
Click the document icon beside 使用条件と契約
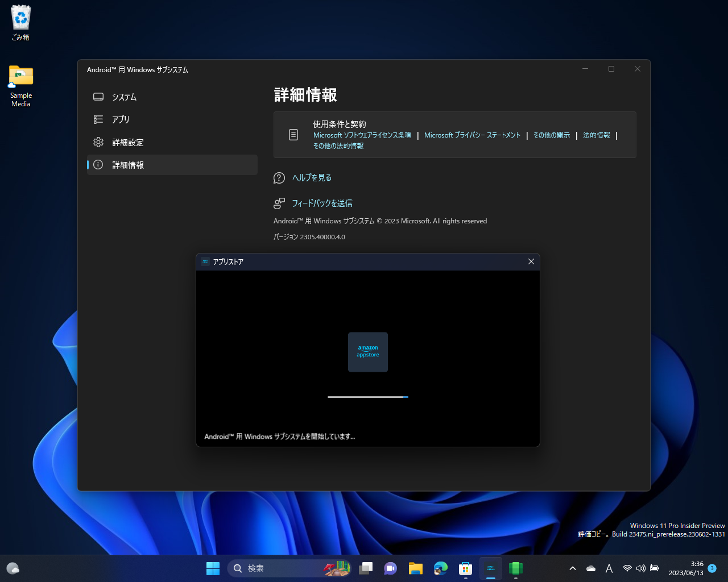coord(293,134)
